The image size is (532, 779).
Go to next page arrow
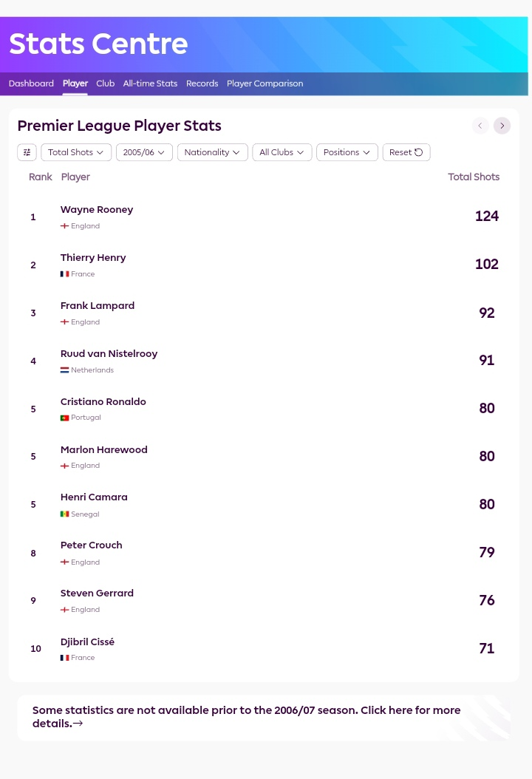point(502,126)
